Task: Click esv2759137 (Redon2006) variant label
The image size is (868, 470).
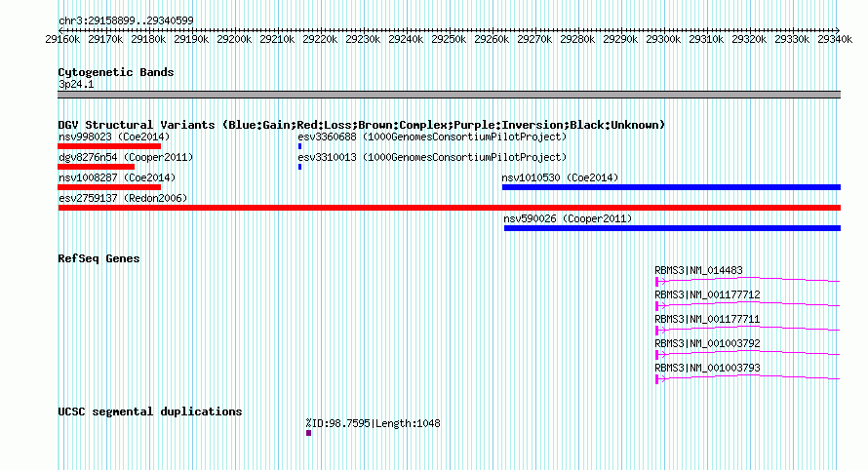Action: (123, 198)
